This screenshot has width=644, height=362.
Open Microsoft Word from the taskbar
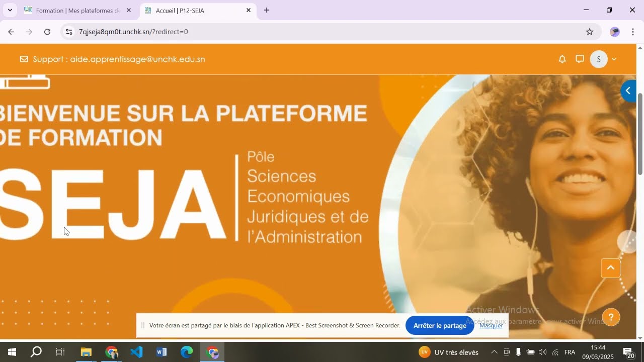coord(162,352)
